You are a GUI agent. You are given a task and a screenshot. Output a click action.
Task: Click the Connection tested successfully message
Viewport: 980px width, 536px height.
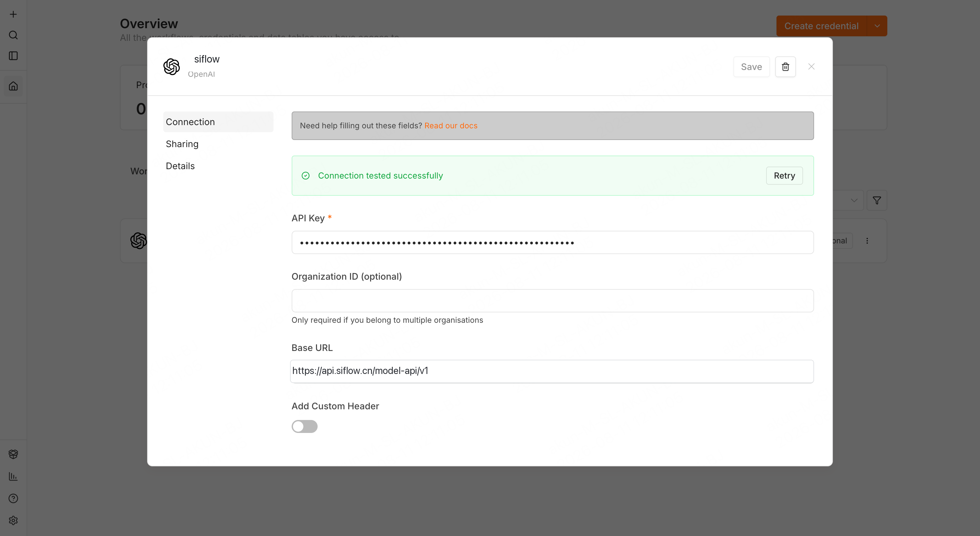pyautogui.click(x=380, y=176)
